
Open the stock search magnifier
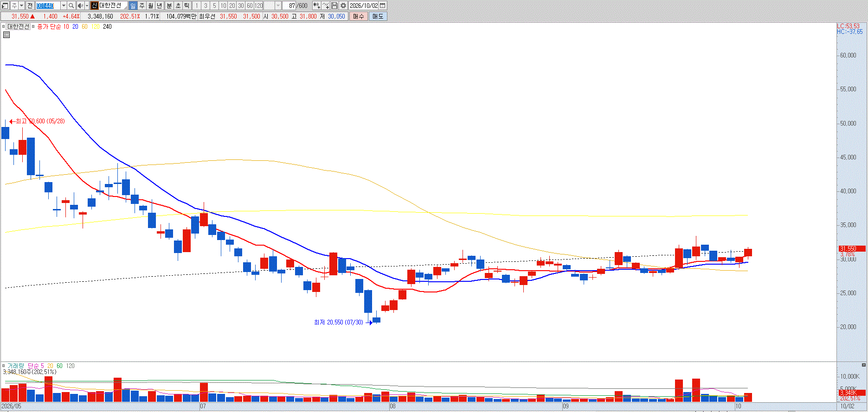click(71, 6)
